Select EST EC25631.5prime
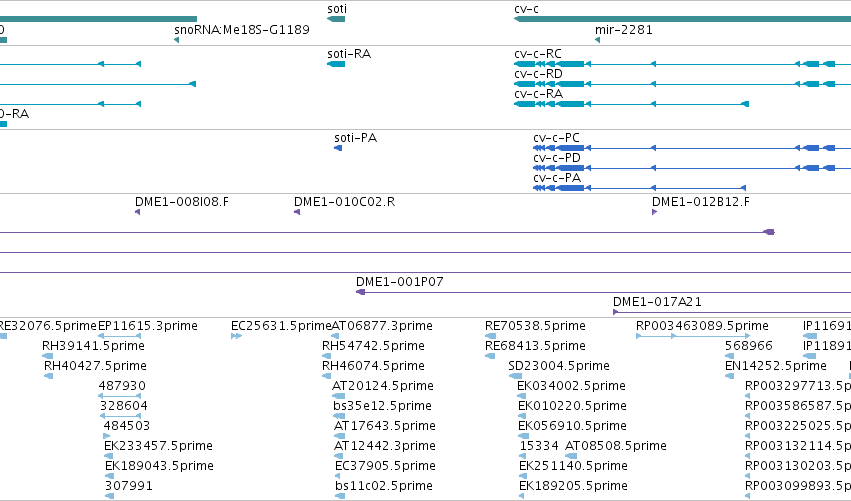 pos(281,326)
